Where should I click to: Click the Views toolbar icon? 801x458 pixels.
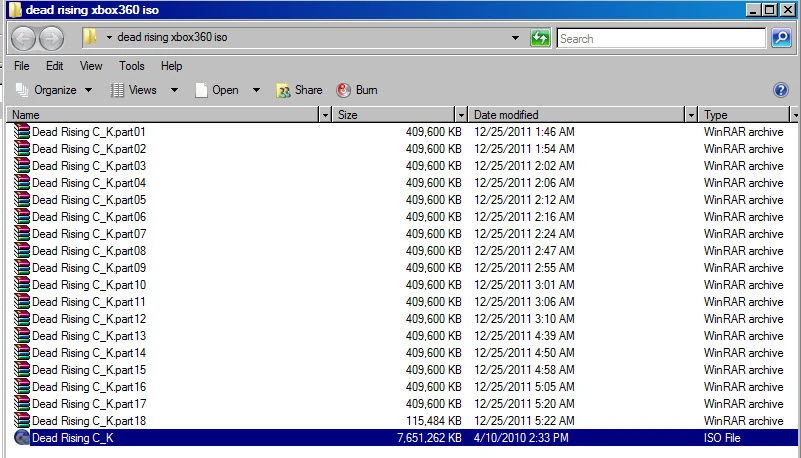pos(117,90)
